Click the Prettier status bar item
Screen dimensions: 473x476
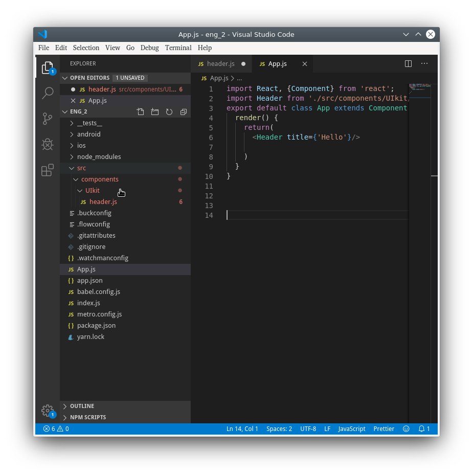click(384, 428)
